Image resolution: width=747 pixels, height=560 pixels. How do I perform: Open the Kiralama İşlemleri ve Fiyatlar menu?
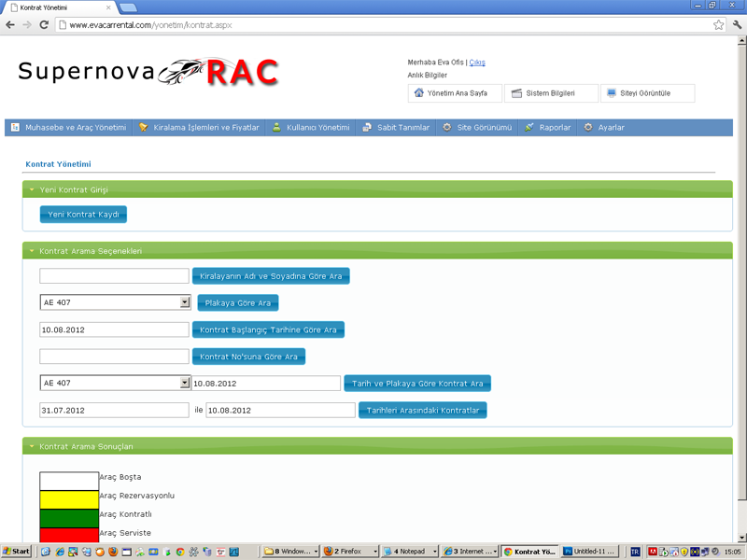tap(200, 127)
